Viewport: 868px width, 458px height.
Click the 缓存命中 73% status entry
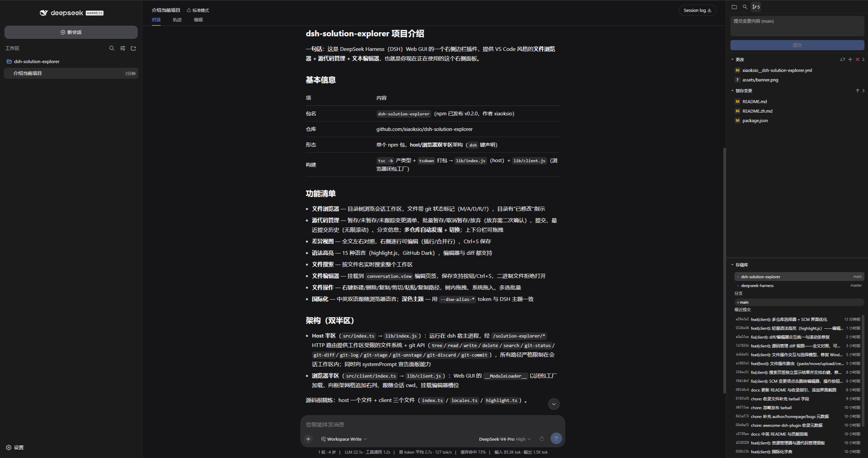tap(473, 452)
